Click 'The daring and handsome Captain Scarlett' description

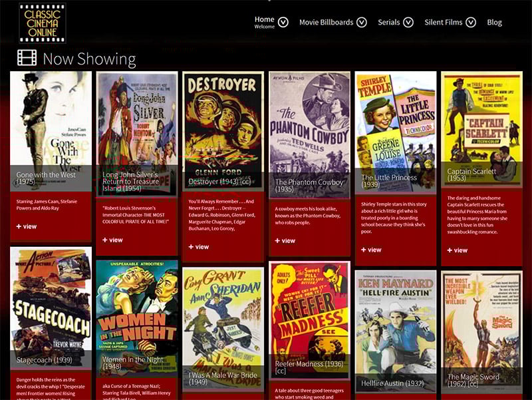point(477,215)
